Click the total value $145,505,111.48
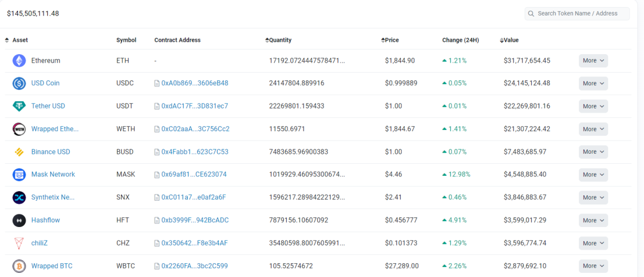 (33, 14)
